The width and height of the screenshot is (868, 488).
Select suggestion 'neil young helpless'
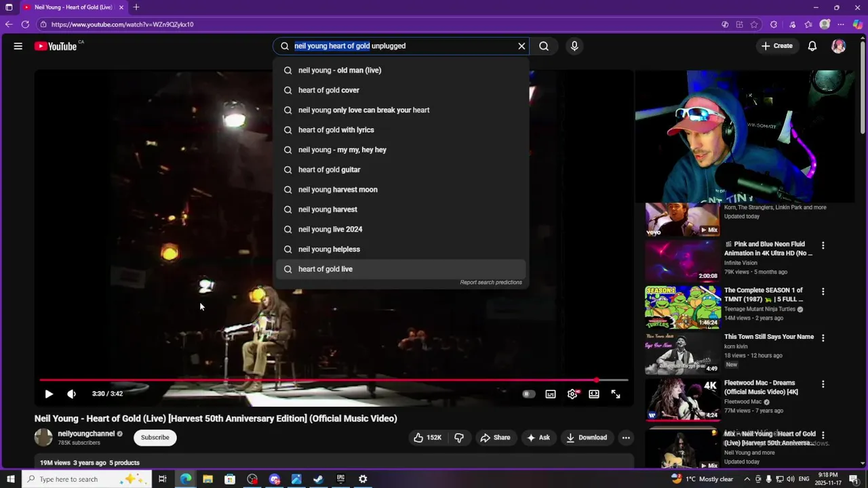tap(401, 249)
